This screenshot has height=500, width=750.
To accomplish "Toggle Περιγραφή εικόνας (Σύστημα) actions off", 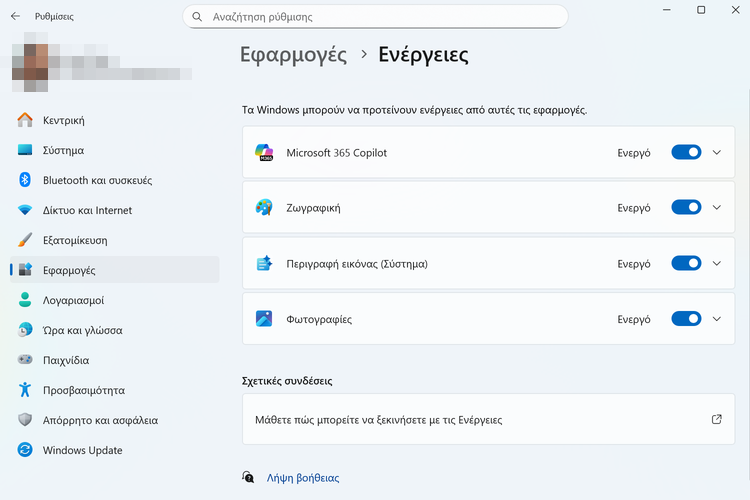I will click(x=686, y=264).
